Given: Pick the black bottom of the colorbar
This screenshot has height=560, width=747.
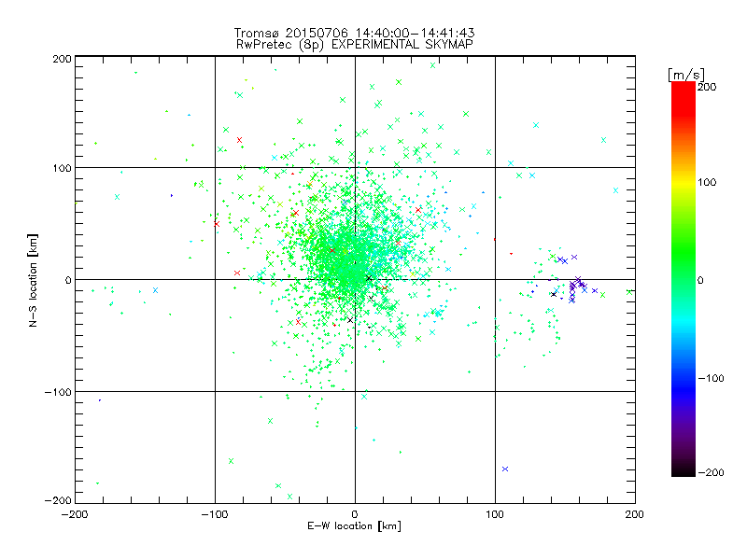Looking at the screenshot, I should pyautogui.click(x=684, y=470).
